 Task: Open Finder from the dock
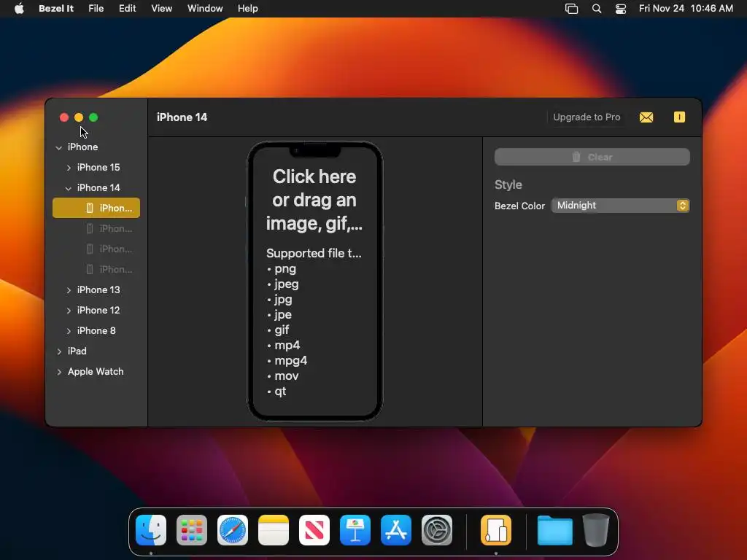point(151,530)
